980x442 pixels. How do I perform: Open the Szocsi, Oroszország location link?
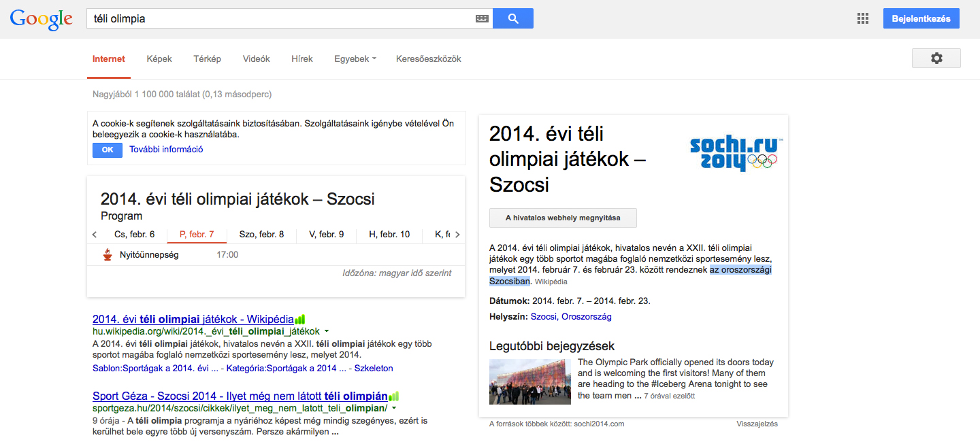pyautogui.click(x=571, y=317)
